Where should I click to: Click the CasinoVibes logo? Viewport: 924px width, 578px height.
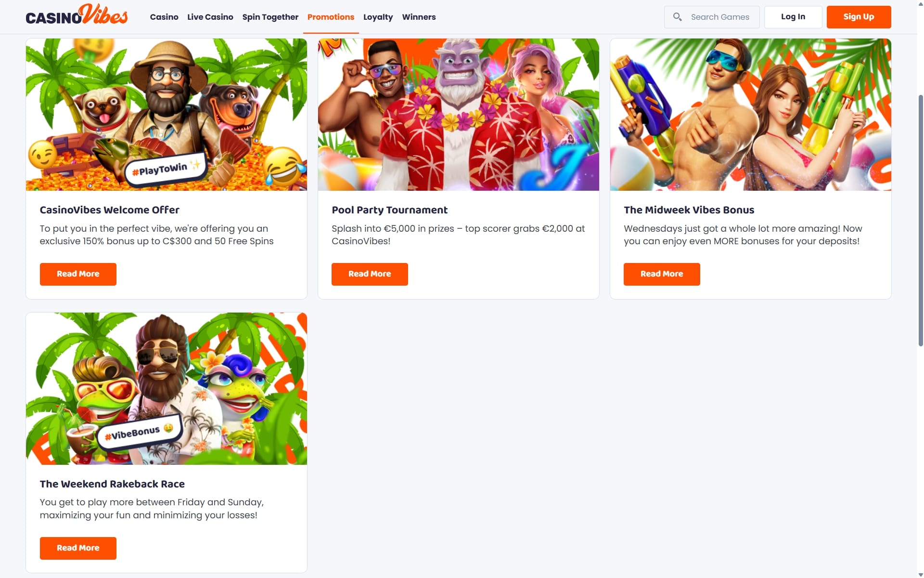(x=77, y=14)
